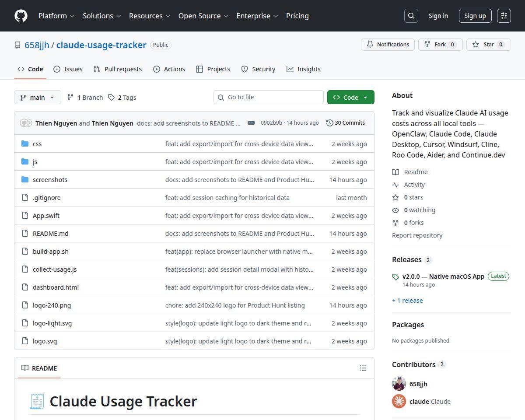
Task: Open the Contributors section heading
Action: tap(414, 364)
